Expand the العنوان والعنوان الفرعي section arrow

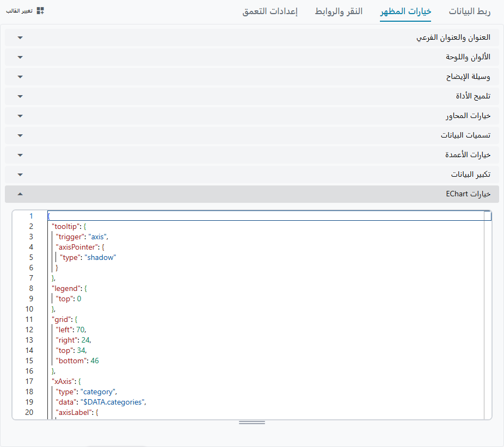[x=20, y=38]
